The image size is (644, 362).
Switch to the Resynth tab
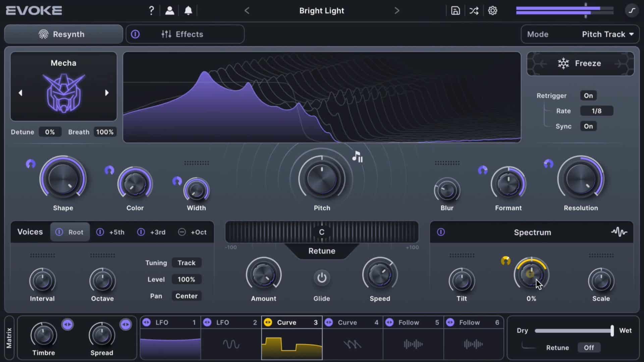[x=63, y=34]
